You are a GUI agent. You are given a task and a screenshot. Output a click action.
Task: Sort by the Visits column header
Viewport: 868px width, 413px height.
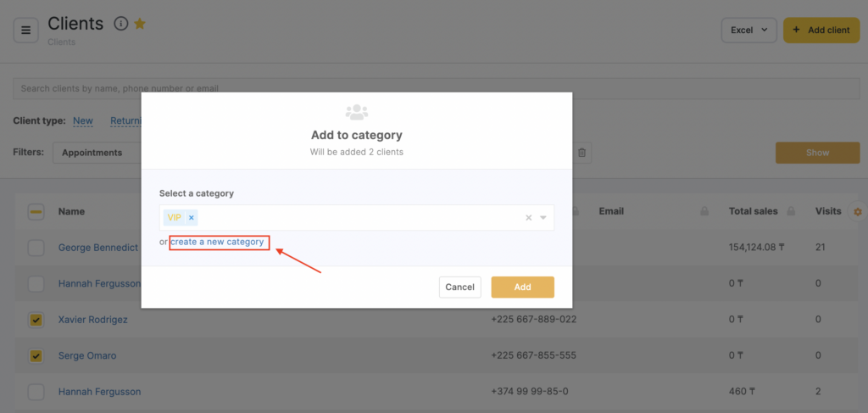pos(827,211)
